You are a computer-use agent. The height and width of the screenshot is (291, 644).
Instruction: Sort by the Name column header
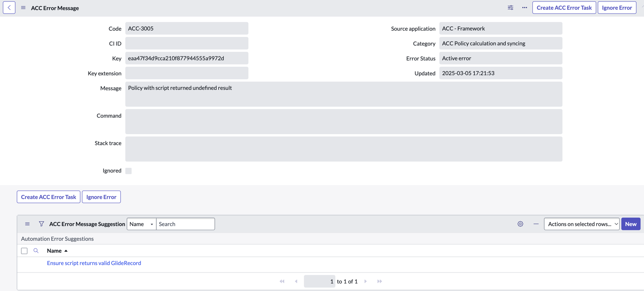click(x=54, y=251)
